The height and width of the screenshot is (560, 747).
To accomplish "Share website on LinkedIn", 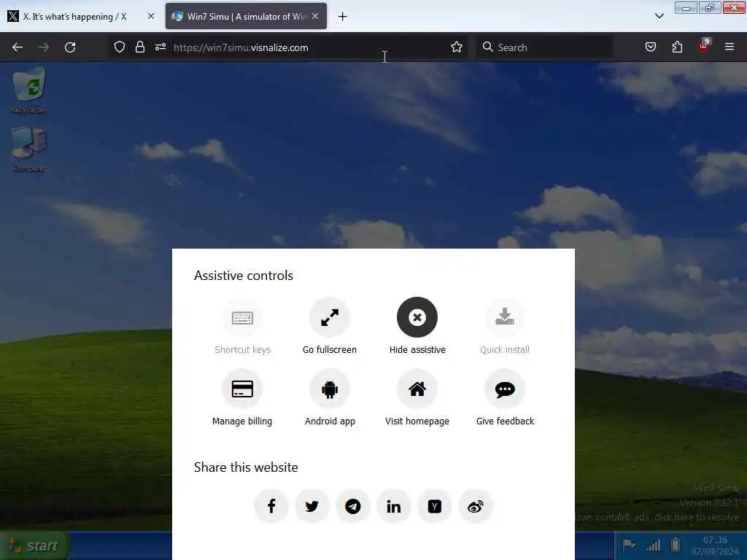I will (x=393, y=506).
